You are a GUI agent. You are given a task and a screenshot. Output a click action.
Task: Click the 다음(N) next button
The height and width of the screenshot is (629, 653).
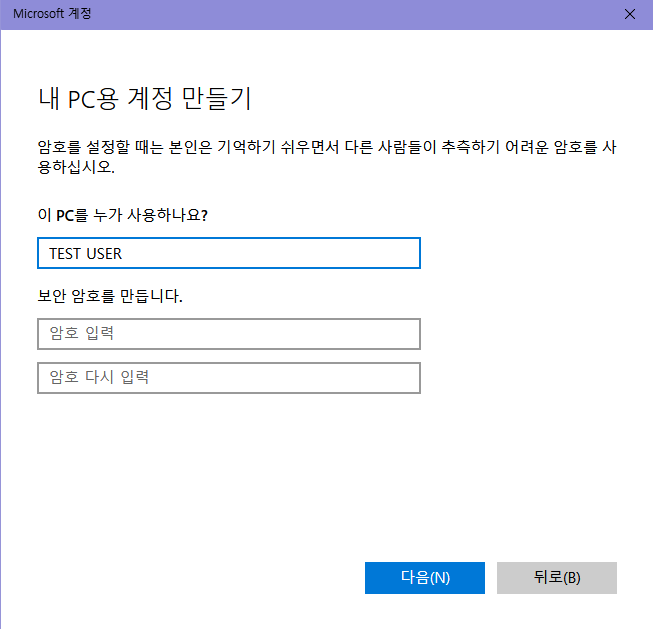point(425,577)
